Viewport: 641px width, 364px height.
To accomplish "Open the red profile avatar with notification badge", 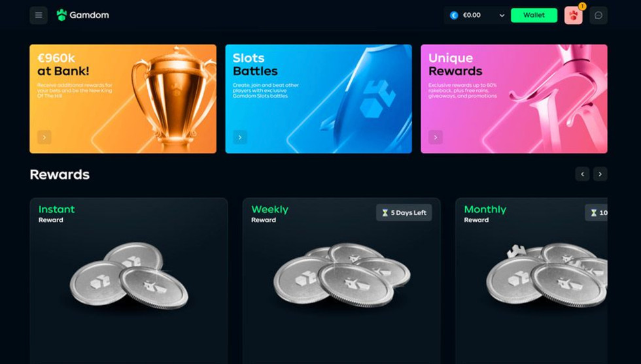I will tap(573, 15).
